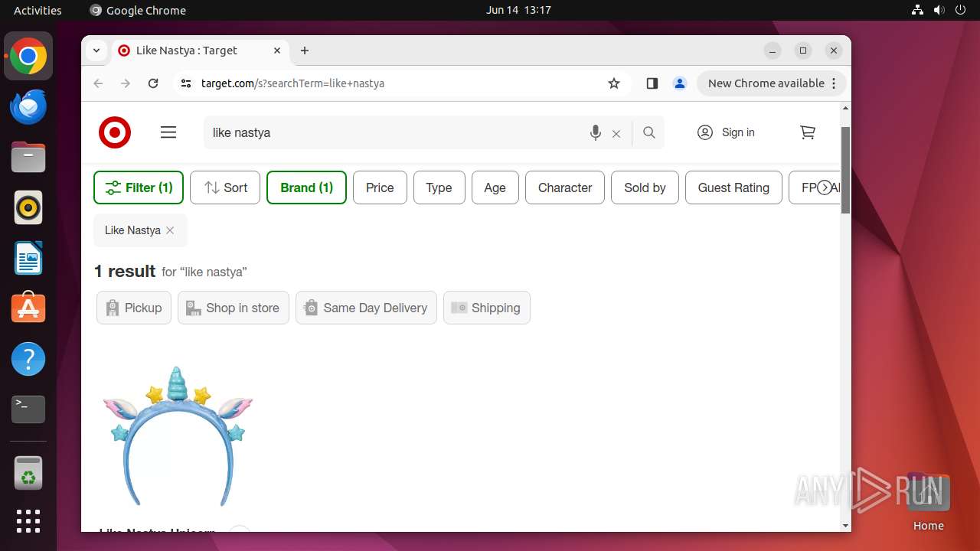
Task: Open Activities overview
Action: [38, 10]
